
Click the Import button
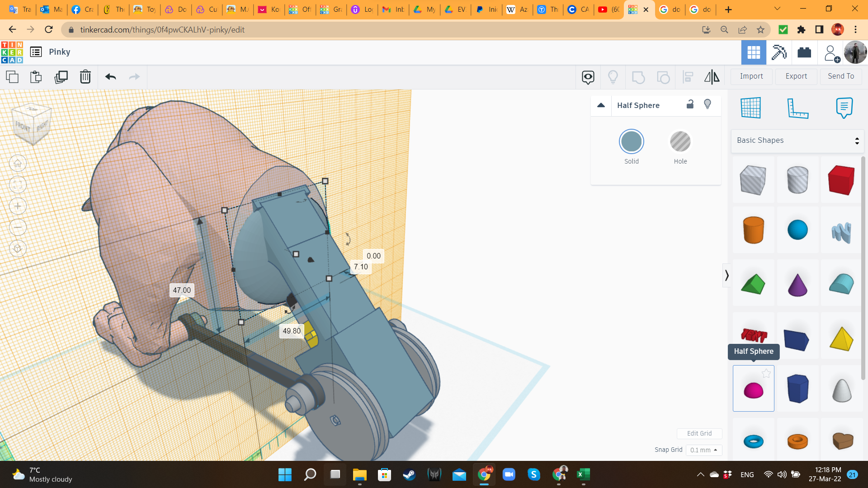point(751,76)
